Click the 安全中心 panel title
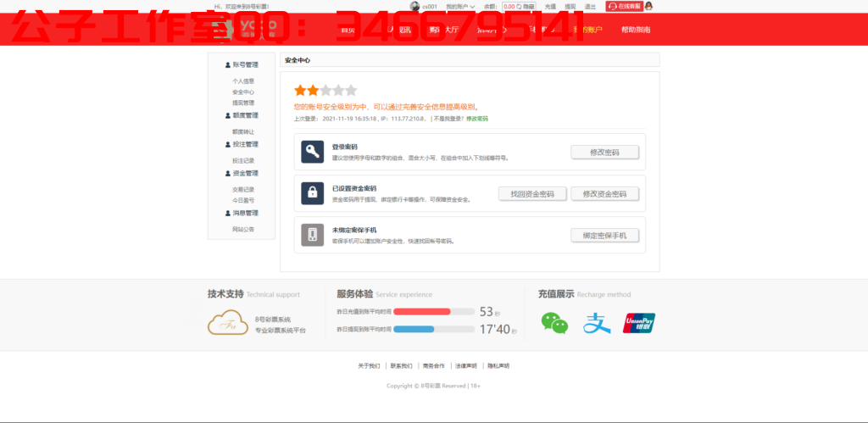 coord(298,60)
